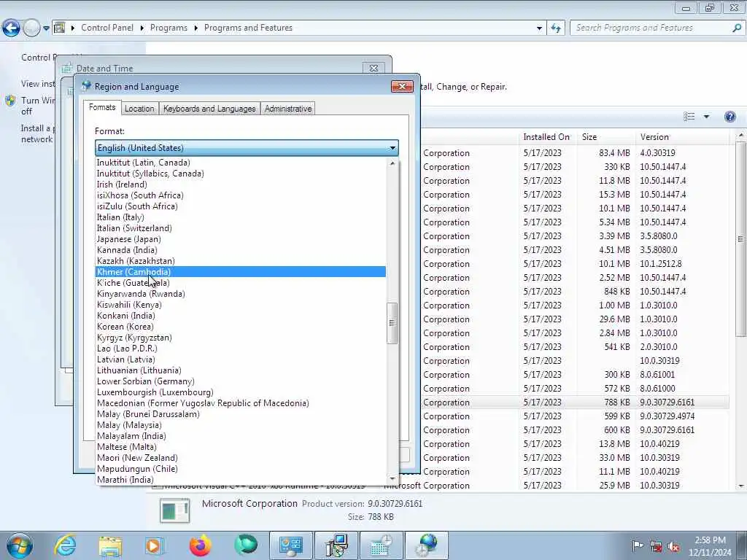This screenshot has width=747, height=560.
Task: Pick Latvian (Latvia) from the list
Action: pos(241,359)
